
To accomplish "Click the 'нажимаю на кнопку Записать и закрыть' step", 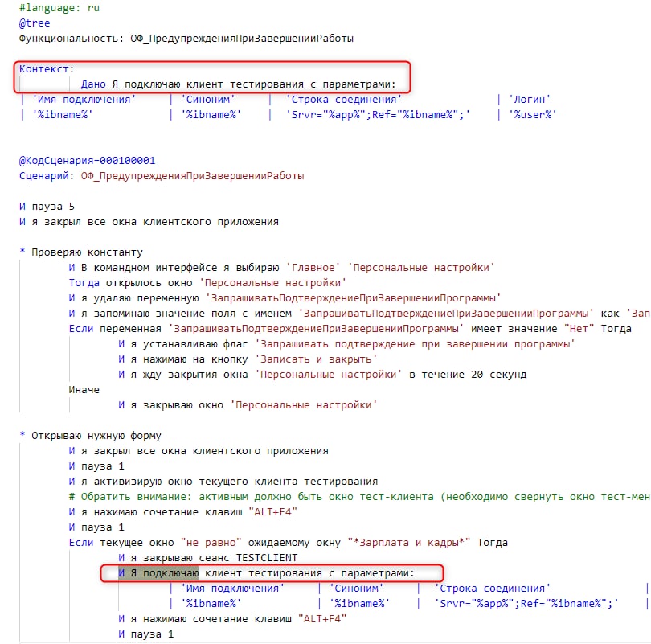I will click(x=248, y=359).
